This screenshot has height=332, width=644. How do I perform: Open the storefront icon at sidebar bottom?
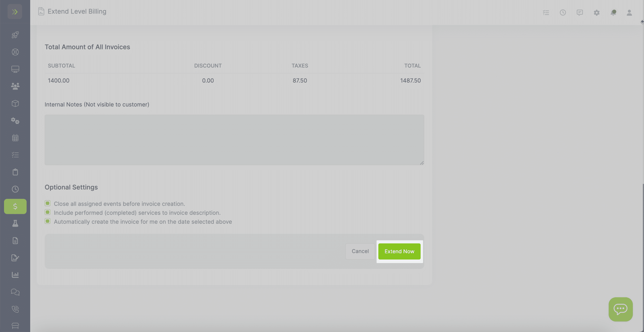coord(15,326)
